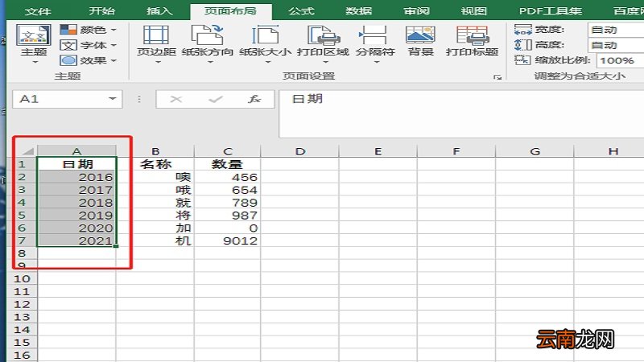The width and height of the screenshot is (644, 362).
Task: Expand the Themes (主题) dropdown arrow
Action: 35,63
